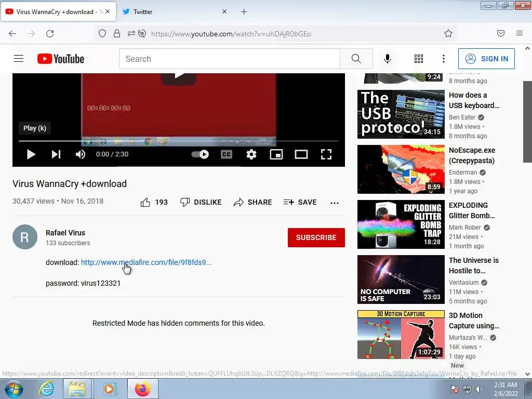This screenshot has width=532, height=399.
Task: Open the mediafire download link
Action: 146,262
